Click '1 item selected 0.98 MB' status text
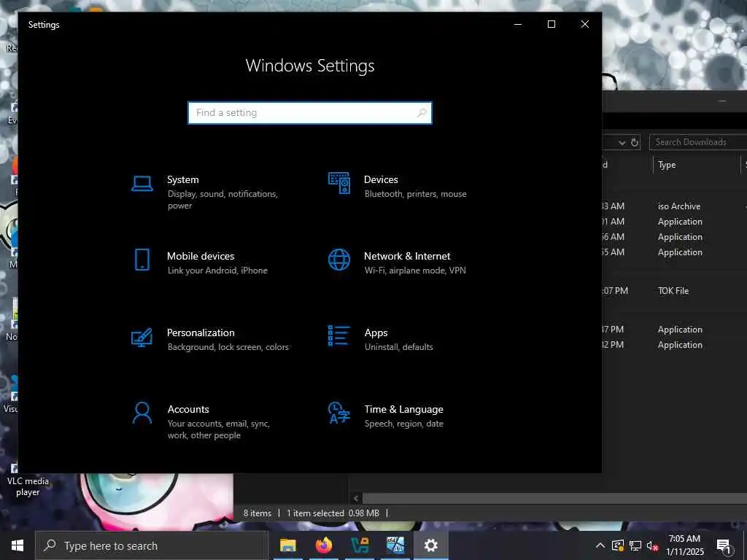747x560 pixels. pos(333,513)
